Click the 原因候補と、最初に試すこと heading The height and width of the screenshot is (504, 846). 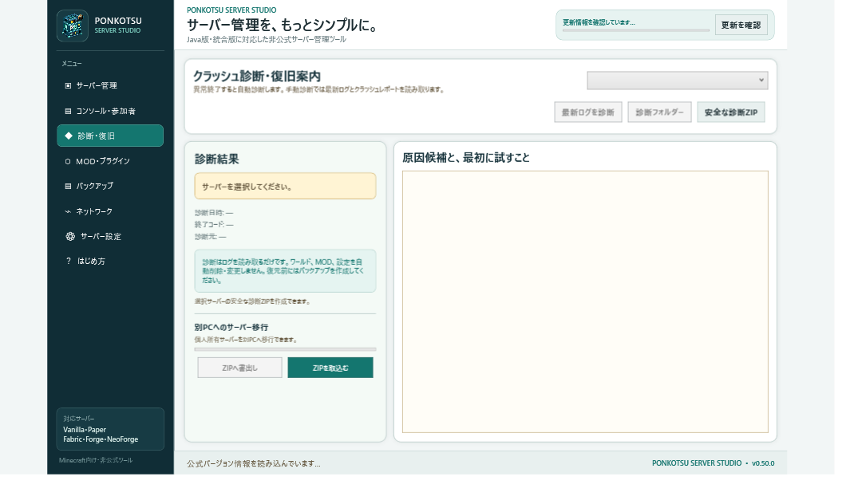(x=466, y=157)
